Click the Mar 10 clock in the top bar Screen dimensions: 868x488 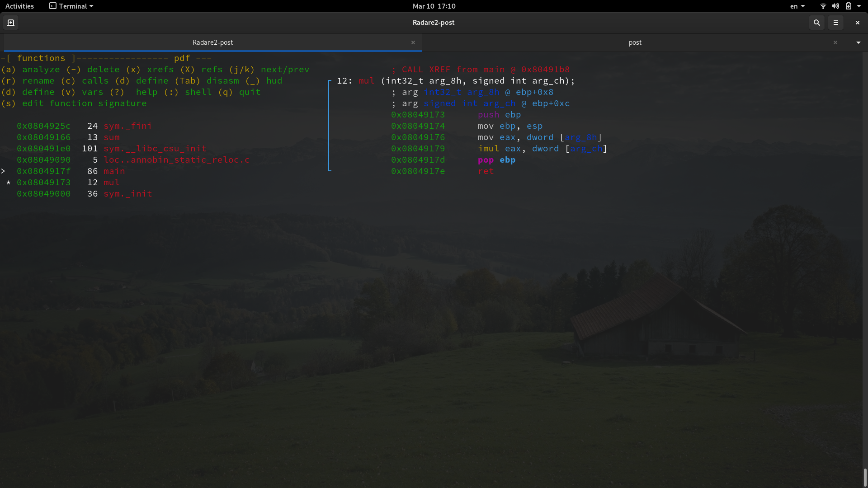(433, 6)
